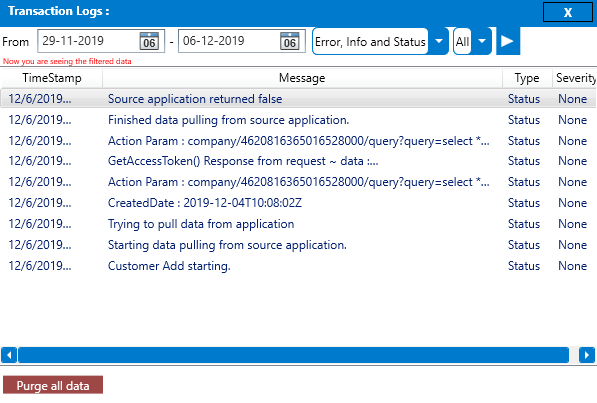Click None severity in 'Customer Add starting.' row

click(572, 266)
